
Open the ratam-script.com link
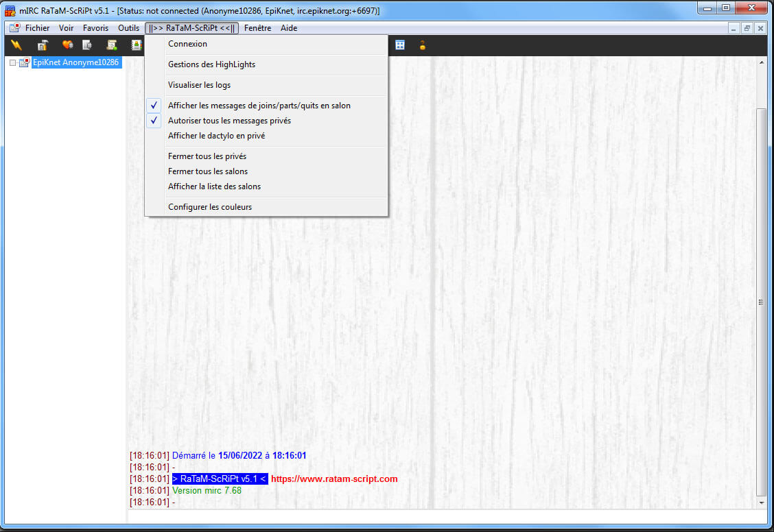tap(334, 479)
